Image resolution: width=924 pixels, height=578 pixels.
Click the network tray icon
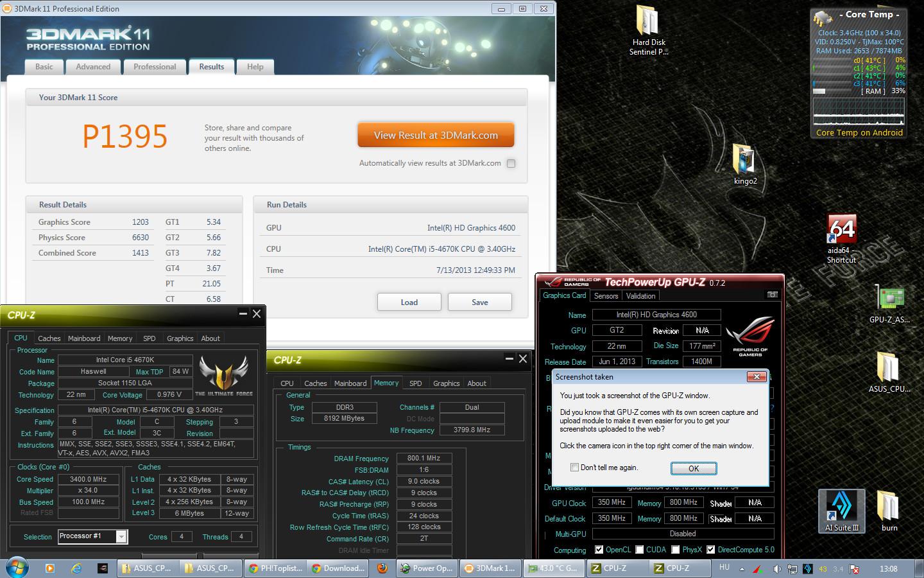792,568
